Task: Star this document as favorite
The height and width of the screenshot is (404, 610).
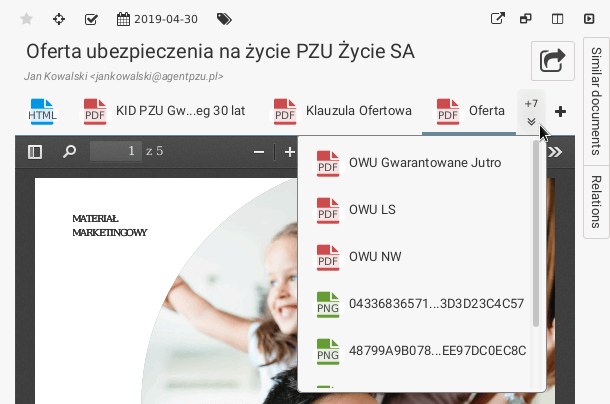Action: pyautogui.click(x=27, y=19)
